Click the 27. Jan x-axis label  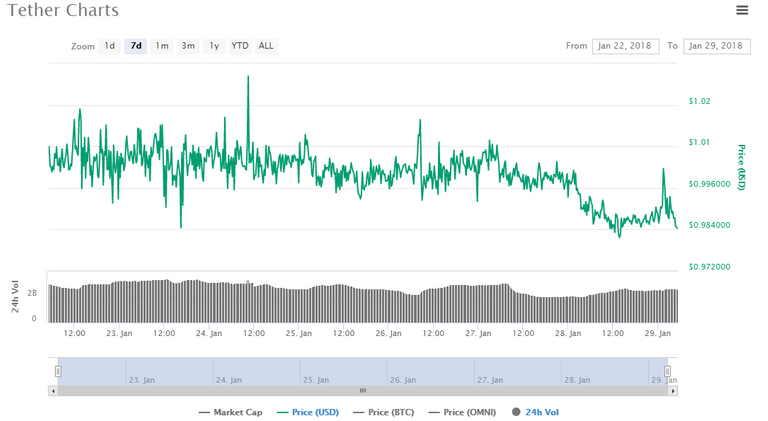coord(478,333)
